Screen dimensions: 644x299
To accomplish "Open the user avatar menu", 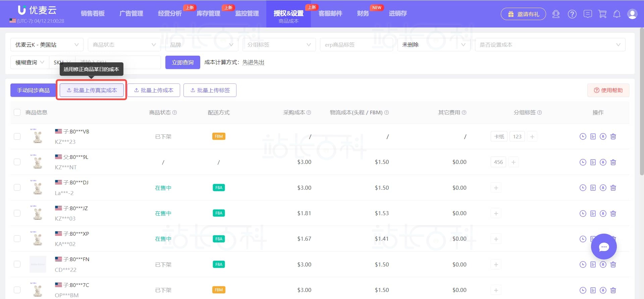I will [632, 14].
